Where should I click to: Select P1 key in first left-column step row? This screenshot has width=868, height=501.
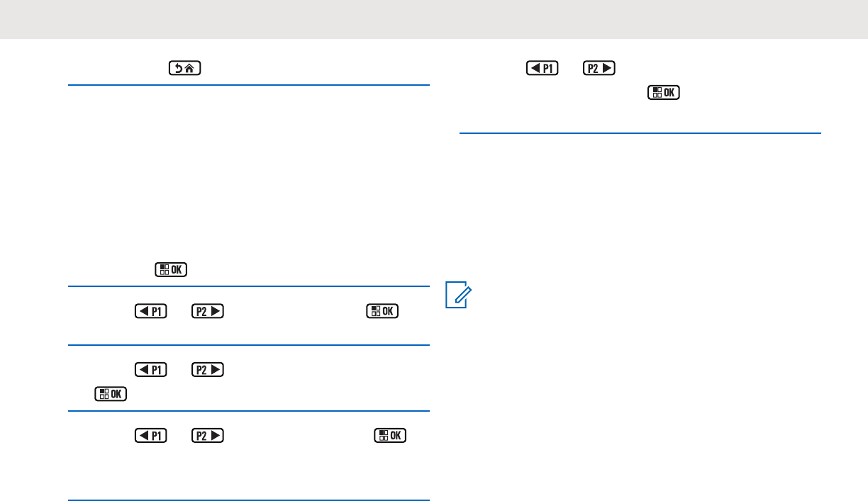point(151,311)
